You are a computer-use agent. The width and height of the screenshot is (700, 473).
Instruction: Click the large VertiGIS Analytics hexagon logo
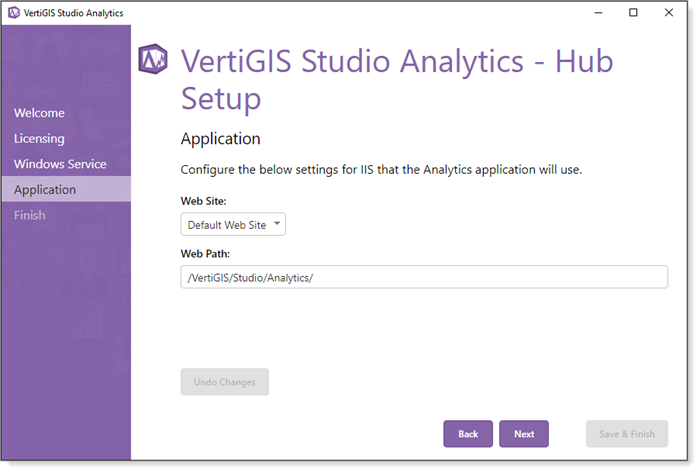click(153, 59)
